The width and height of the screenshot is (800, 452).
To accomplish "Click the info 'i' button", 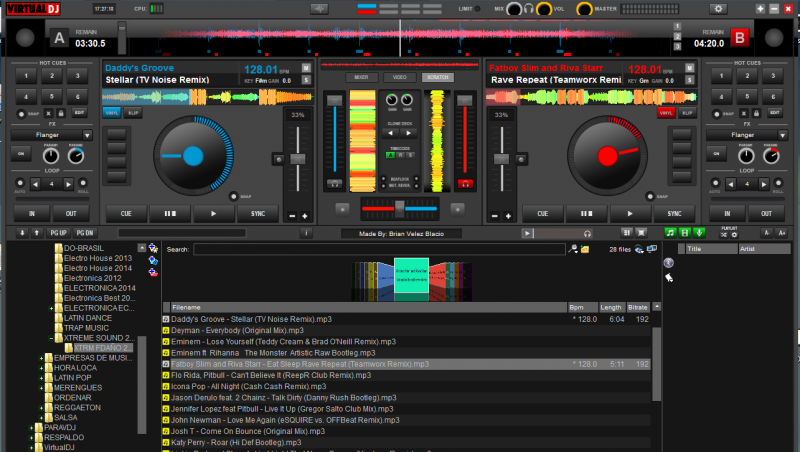I will (x=306, y=233).
